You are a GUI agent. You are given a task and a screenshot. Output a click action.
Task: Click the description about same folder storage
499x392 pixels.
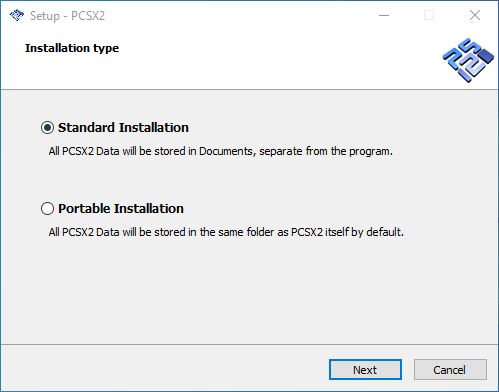tap(226, 232)
